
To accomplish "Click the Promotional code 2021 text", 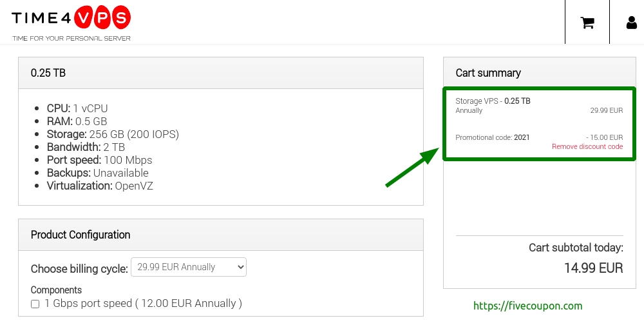I will (x=493, y=137).
